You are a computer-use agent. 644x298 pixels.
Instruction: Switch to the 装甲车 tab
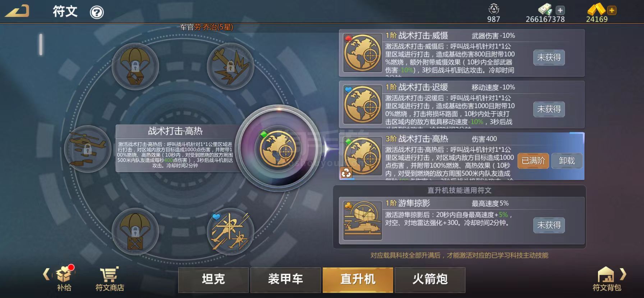coord(286,280)
